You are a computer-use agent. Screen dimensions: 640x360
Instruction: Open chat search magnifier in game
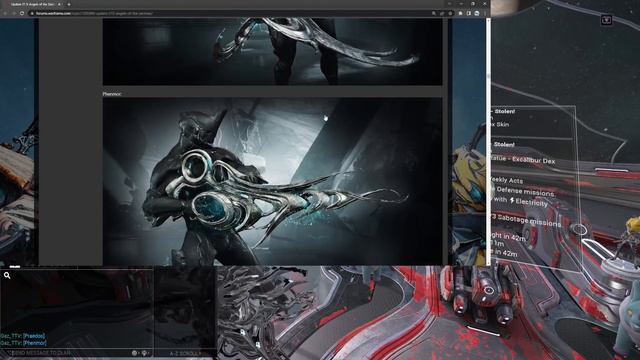(7, 276)
